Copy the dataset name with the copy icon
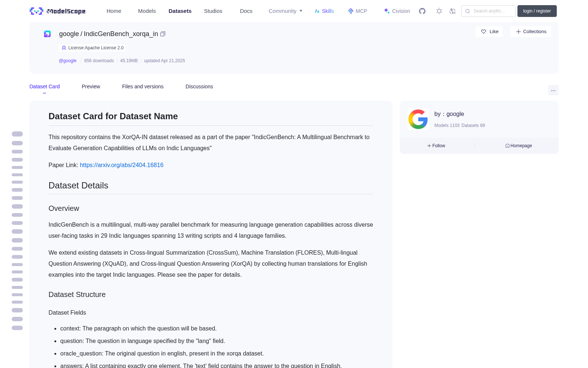Viewport: 588px width, 368px height. click(163, 34)
